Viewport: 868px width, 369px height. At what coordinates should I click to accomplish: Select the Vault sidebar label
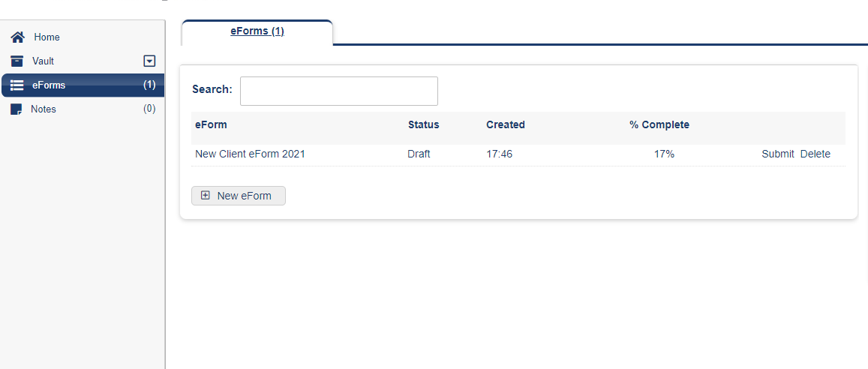[44, 61]
